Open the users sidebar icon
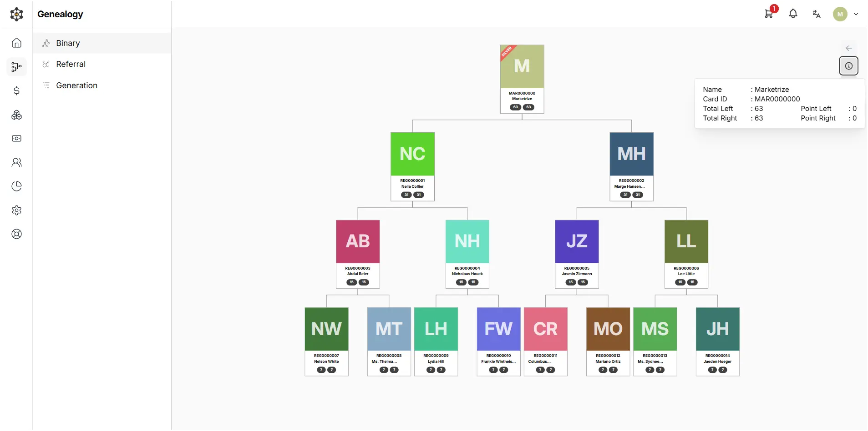The height and width of the screenshot is (431, 868). (x=17, y=162)
